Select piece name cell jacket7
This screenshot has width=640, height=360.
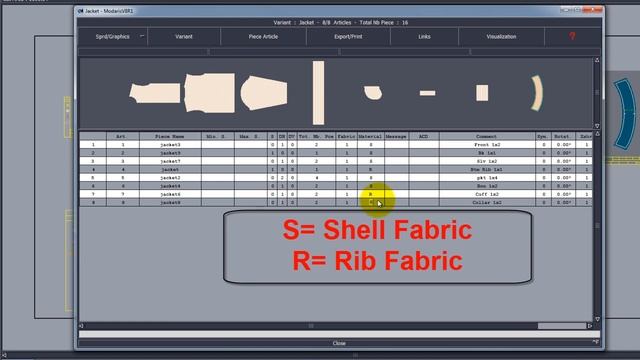(x=170, y=161)
